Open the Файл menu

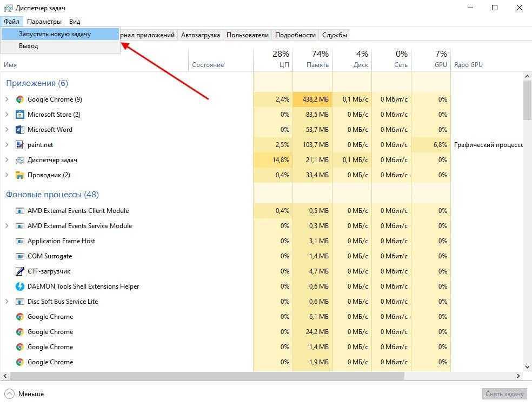[x=11, y=22]
